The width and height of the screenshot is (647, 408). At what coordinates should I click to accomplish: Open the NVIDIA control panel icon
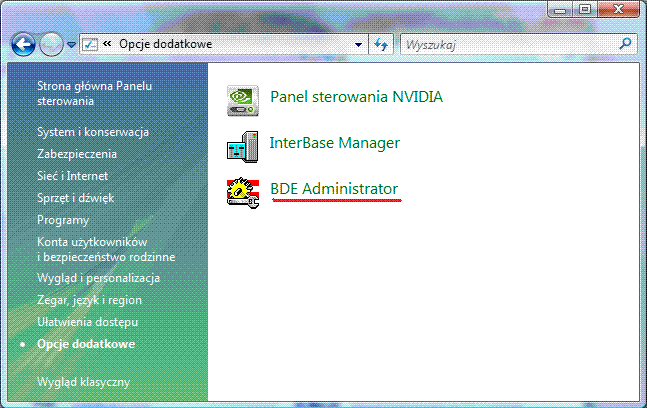pos(243,100)
